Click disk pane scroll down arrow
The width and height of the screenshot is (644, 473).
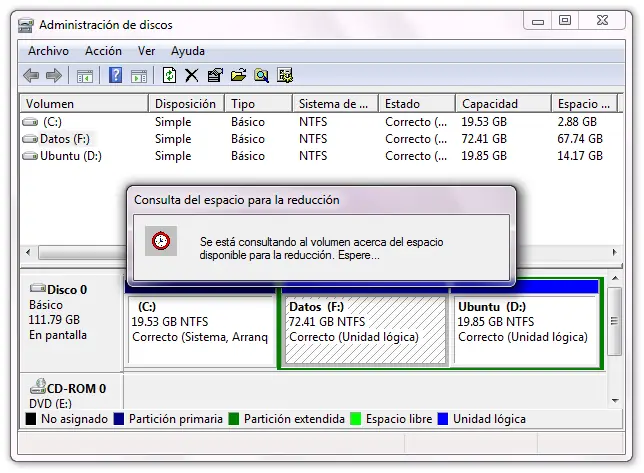point(615,400)
